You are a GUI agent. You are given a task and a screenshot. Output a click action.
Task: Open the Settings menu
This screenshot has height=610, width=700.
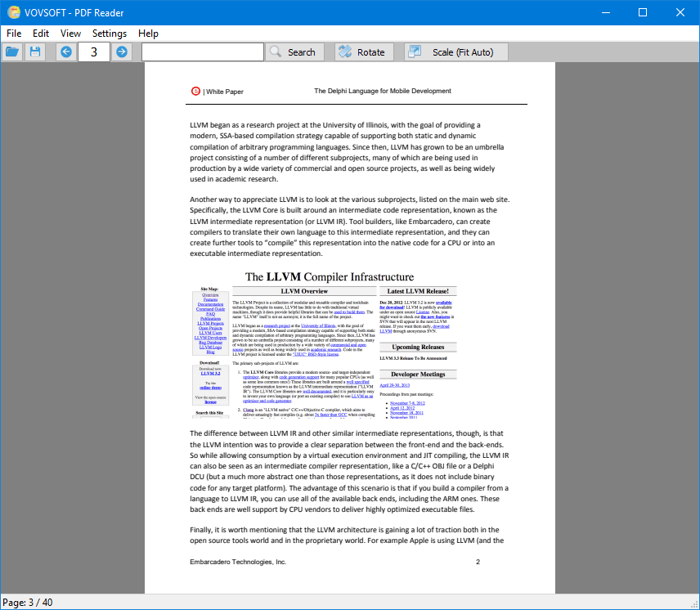(109, 34)
